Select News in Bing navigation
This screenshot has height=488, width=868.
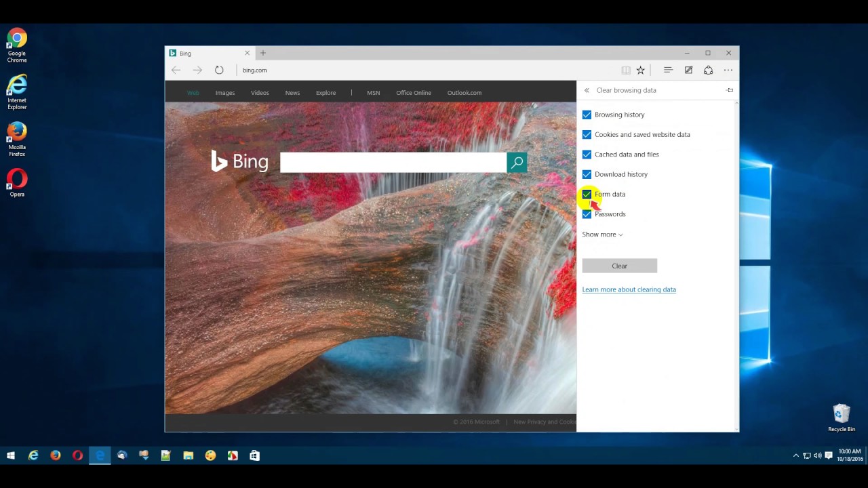pos(292,93)
